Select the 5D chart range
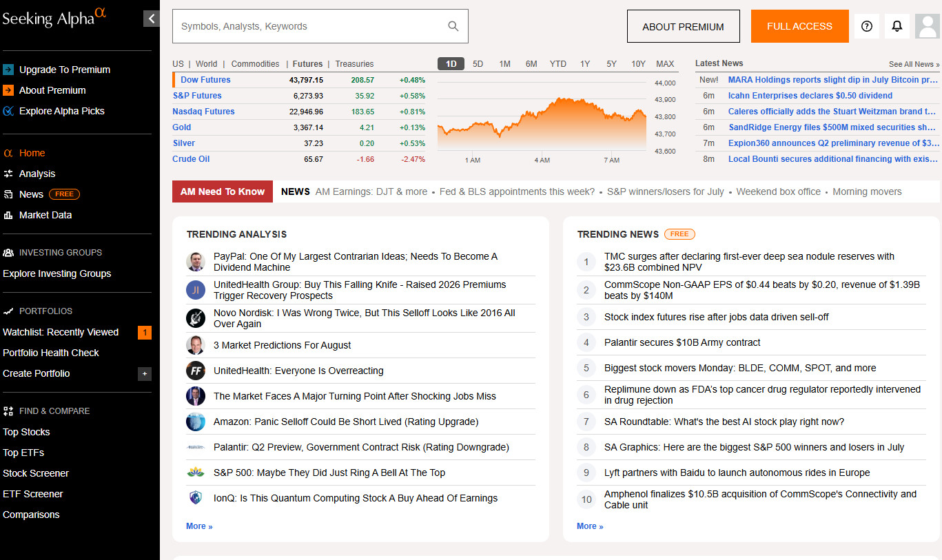Viewport: 942px width, 560px height. [x=478, y=64]
